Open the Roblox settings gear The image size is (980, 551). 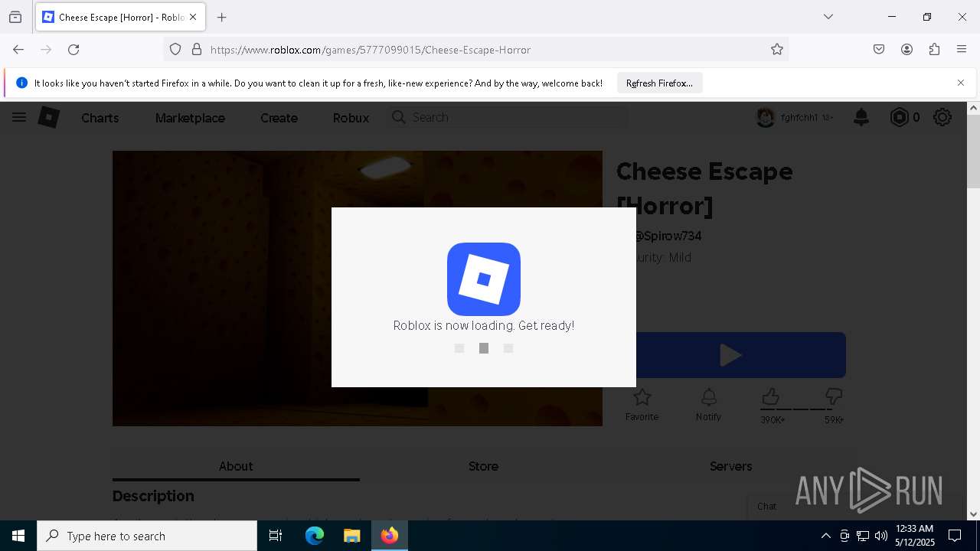(942, 117)
